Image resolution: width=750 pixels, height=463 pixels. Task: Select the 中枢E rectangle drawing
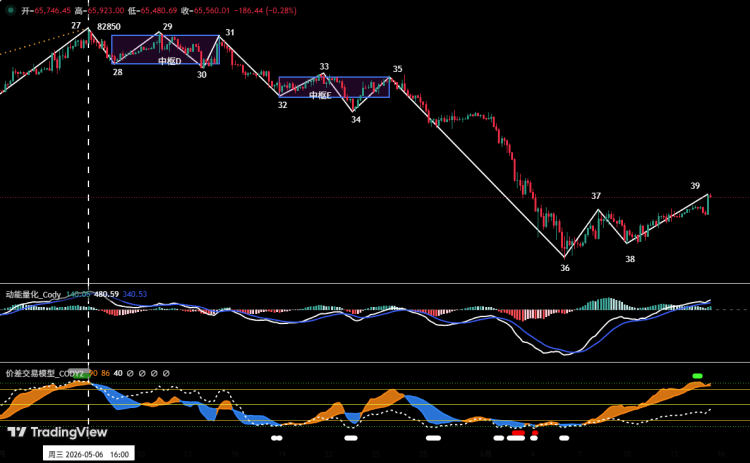pos(334,87)
